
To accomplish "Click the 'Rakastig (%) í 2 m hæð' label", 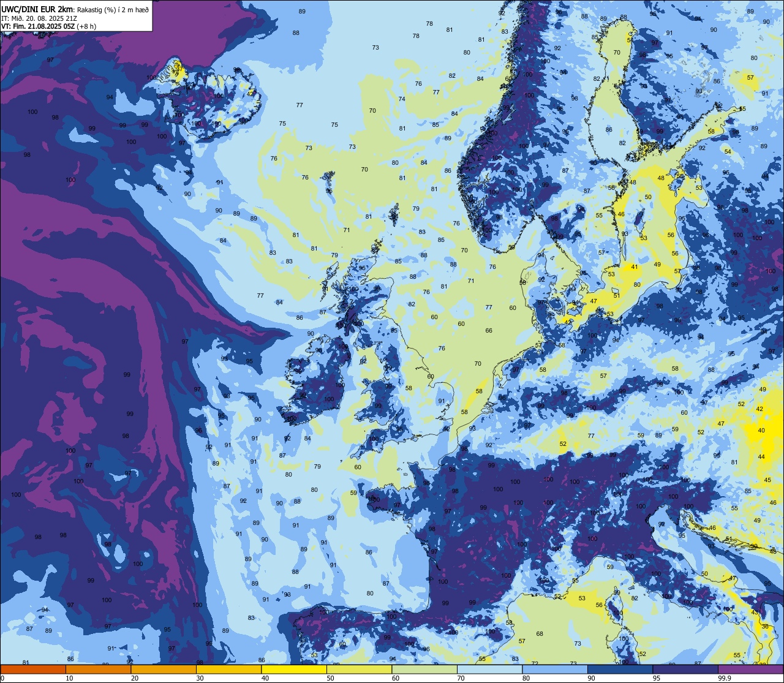I will 113,9.
